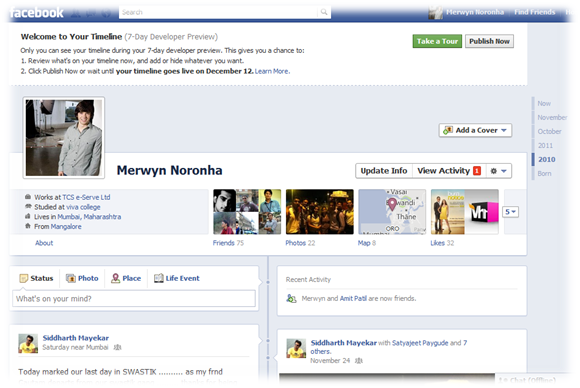Jump to 2010 on the timeline

[x=546, y=159]
